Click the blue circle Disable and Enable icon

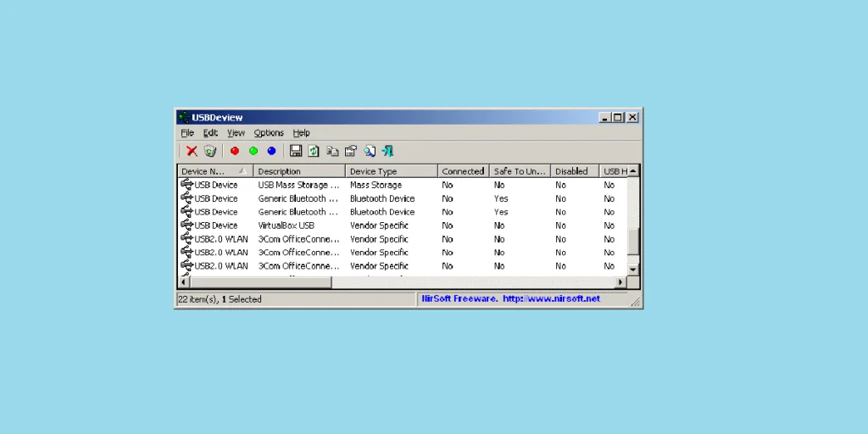tap(271, 151)
